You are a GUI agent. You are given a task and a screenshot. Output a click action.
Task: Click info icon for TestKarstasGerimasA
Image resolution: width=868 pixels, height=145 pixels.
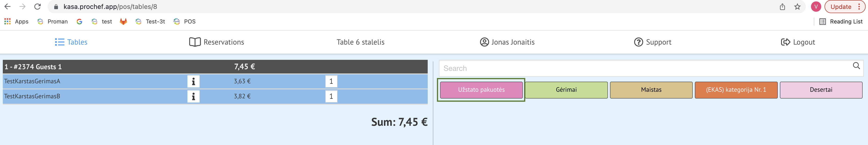click(x=193, y=81)
